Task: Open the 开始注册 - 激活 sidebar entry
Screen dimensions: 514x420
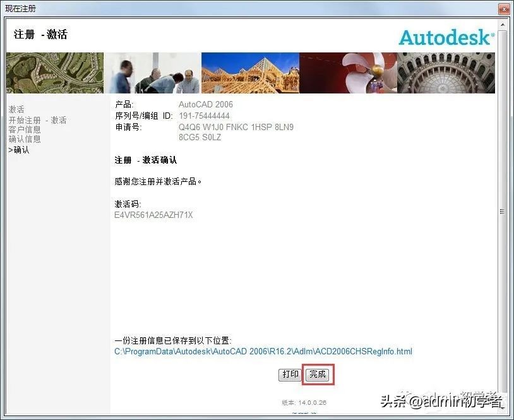Action: click(x=37, y=119)
